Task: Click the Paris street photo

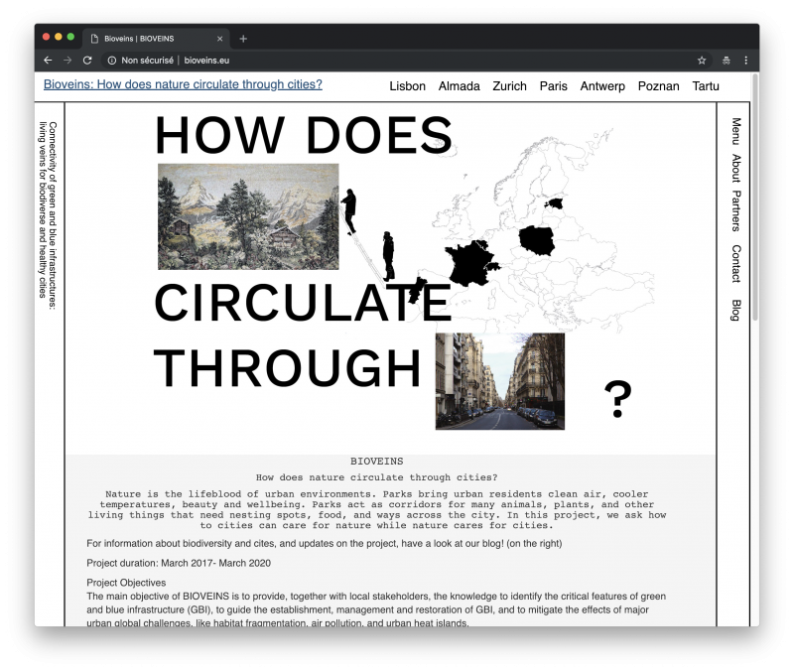Action: (x=499, y=381)
